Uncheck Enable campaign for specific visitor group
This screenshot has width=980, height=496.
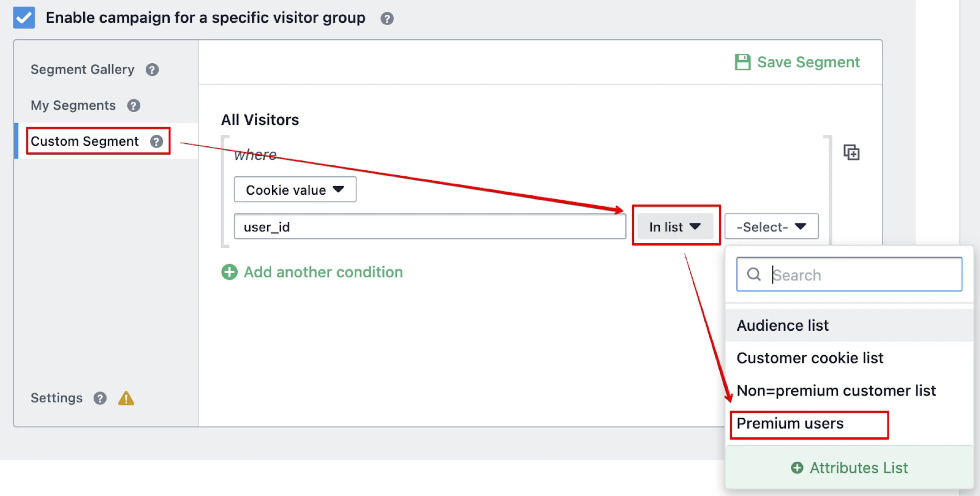[x=24, y=17]
